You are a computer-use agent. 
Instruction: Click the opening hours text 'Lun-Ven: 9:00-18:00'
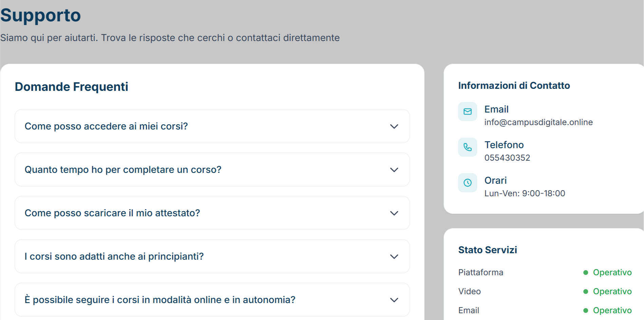click(x=525, y=193)
